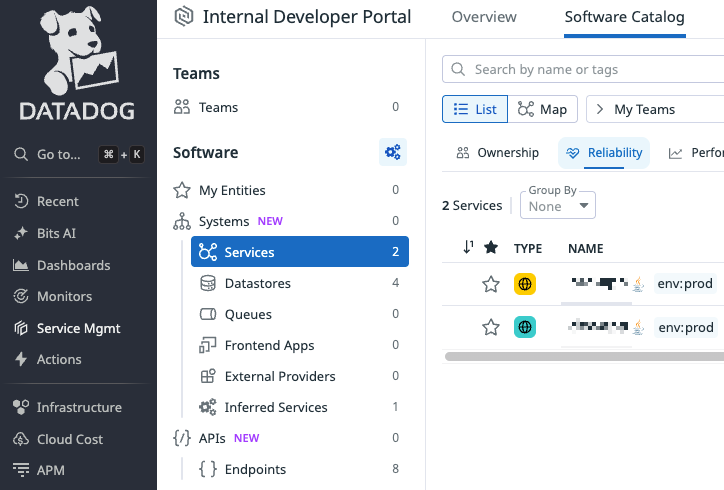Select Inferred Services in the Software list
724x490 pixels.
[300, 407]
